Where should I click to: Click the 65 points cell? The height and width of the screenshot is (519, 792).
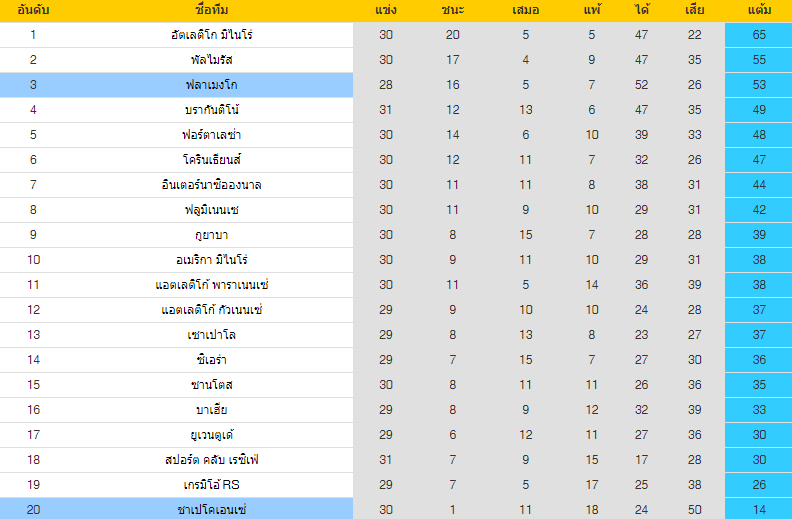[758, 35]
